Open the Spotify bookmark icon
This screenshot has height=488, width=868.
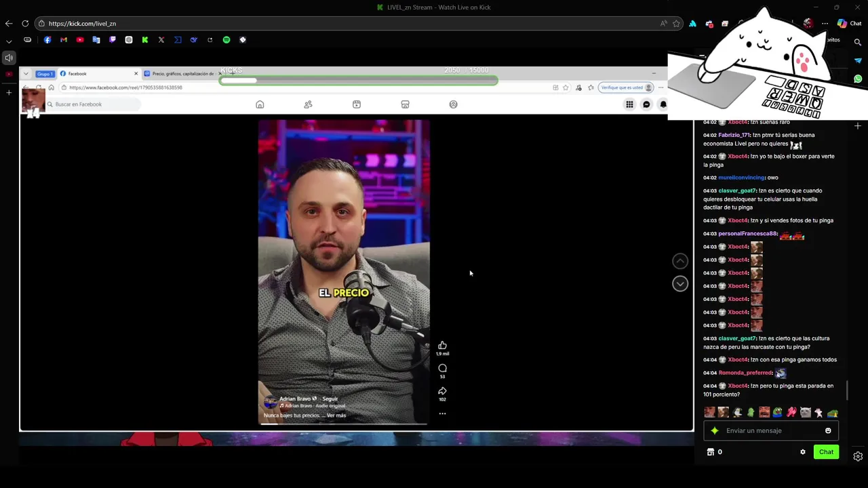point(226,40)
